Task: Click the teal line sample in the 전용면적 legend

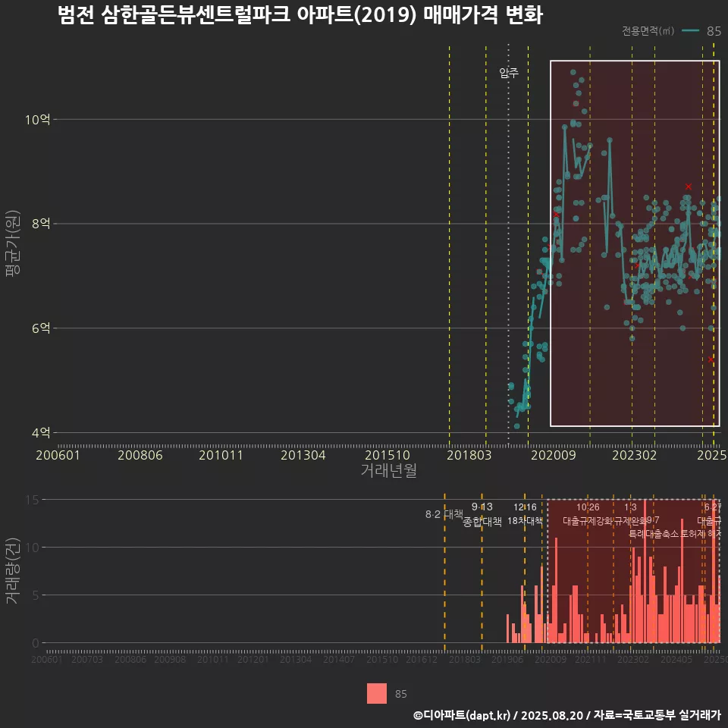Action: [690, 30]
